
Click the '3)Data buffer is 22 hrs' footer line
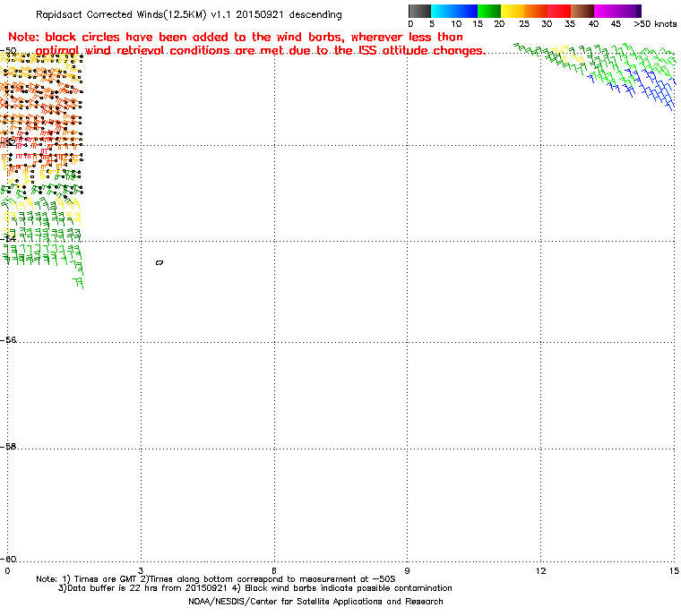point(255,588)
